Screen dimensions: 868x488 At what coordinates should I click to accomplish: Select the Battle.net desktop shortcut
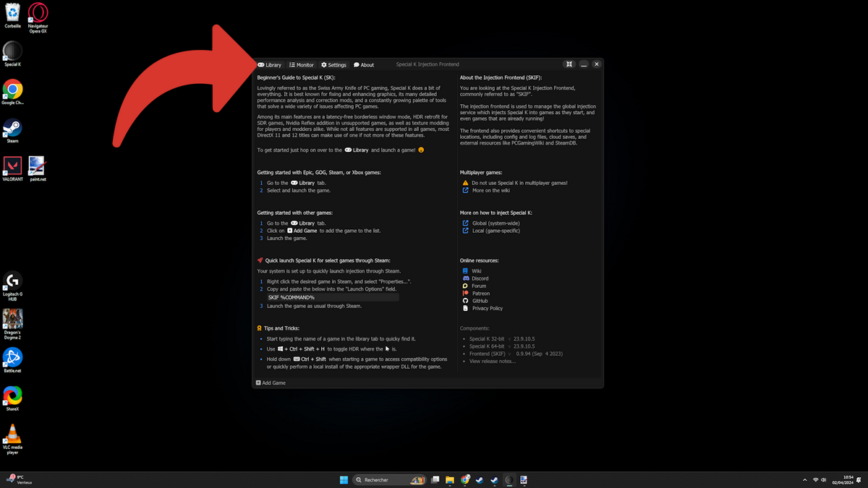12,360
